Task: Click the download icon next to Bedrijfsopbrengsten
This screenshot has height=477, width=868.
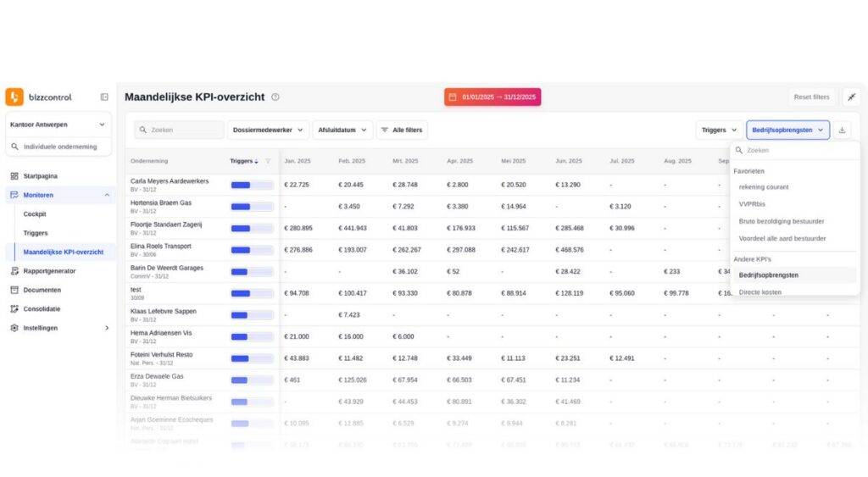Action: coord(842,130)
